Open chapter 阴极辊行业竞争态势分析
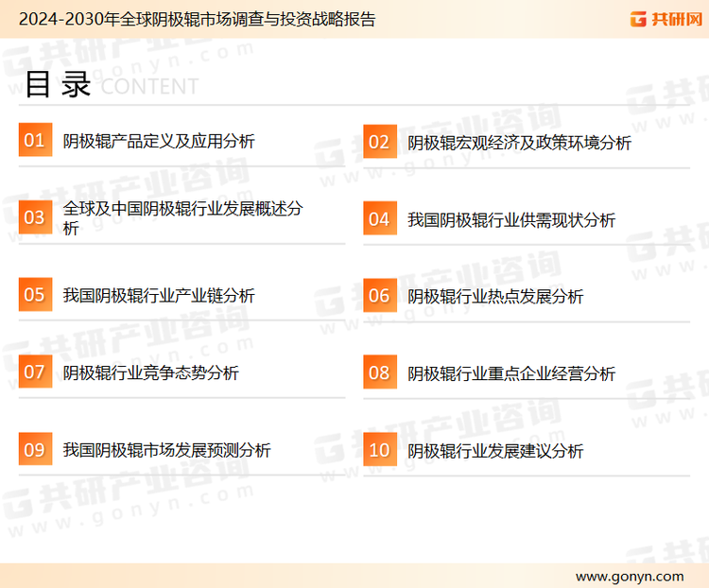This screenshot has height=588, width=709. (150, 373)
